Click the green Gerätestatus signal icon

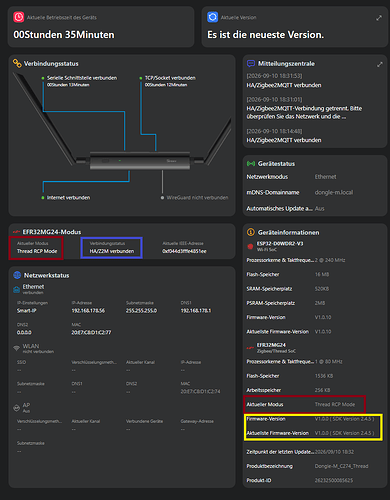pos(251,164)
